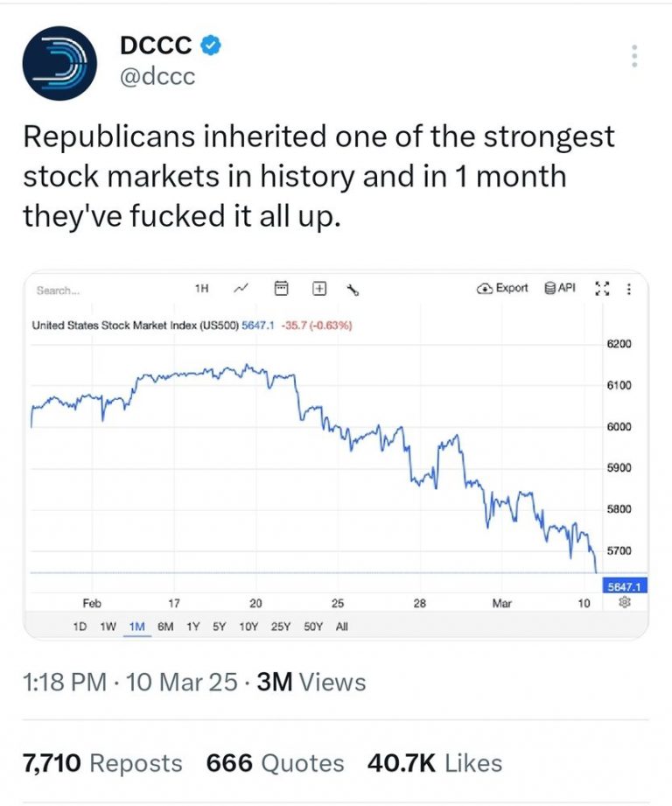Enter fullscreen with the expand icon
The width and height of the screenshot is (672, 806).
pos(602,287)
